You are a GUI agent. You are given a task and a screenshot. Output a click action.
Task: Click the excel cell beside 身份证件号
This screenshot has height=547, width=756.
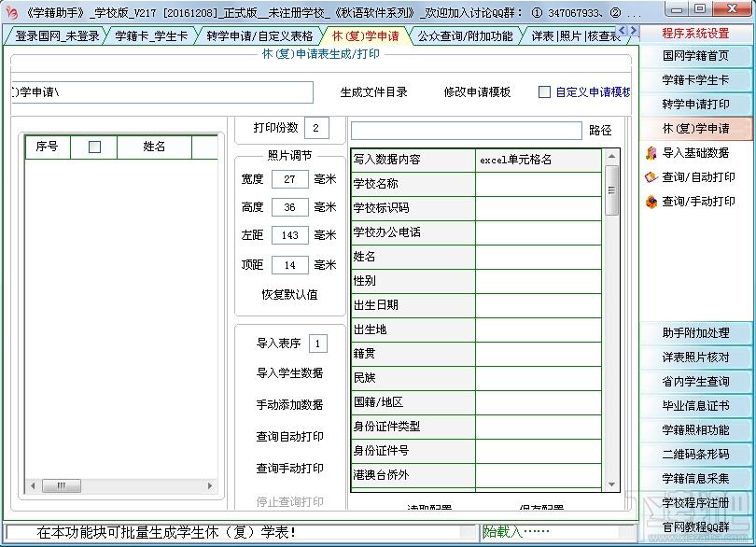(539, 451)
